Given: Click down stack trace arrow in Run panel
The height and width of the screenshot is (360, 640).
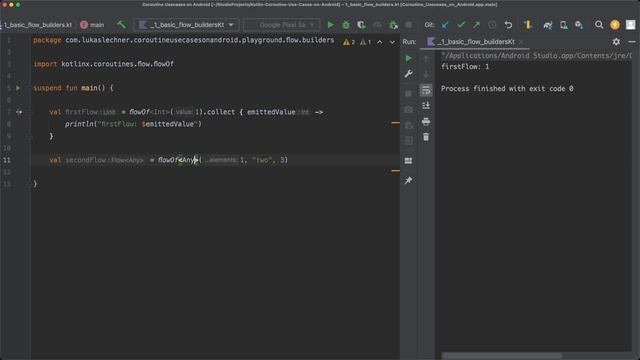Looking at the screenshot, I should click(x=426, y=74).
